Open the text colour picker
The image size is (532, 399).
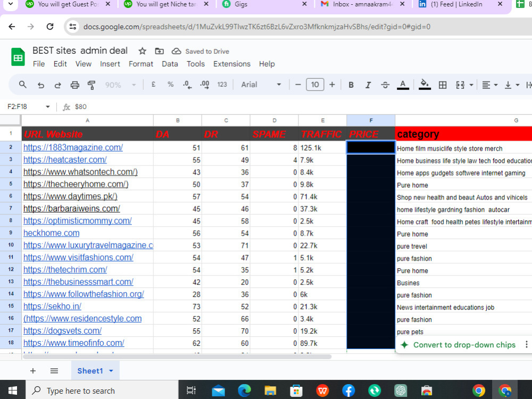tap(403, 85)
